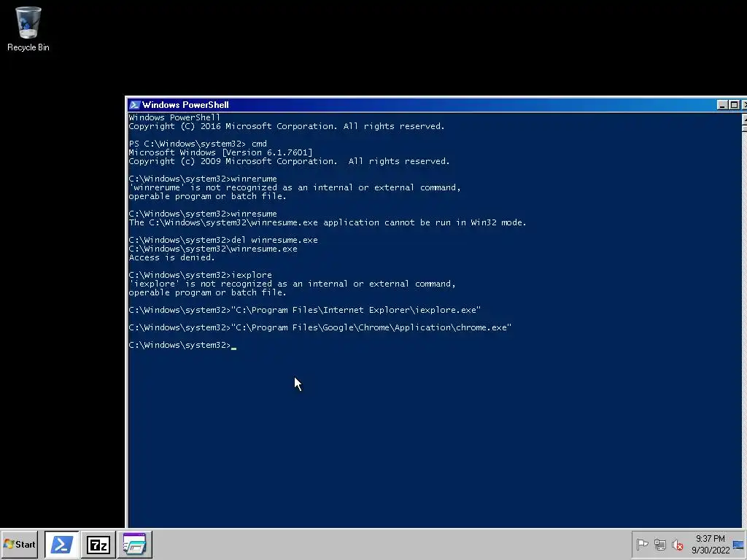Open the muted volume tray icon
This screenshot has height=560, width=747.
[x=677, y=544]
